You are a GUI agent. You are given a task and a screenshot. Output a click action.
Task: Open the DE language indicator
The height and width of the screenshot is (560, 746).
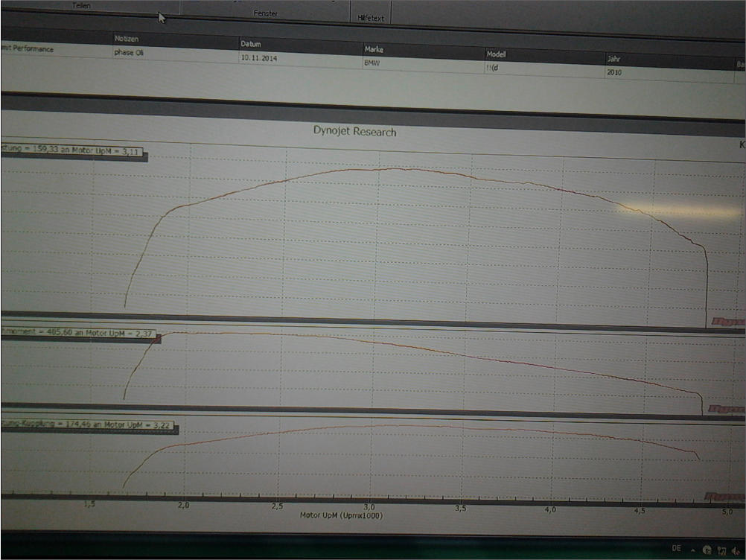coord(677,548)
